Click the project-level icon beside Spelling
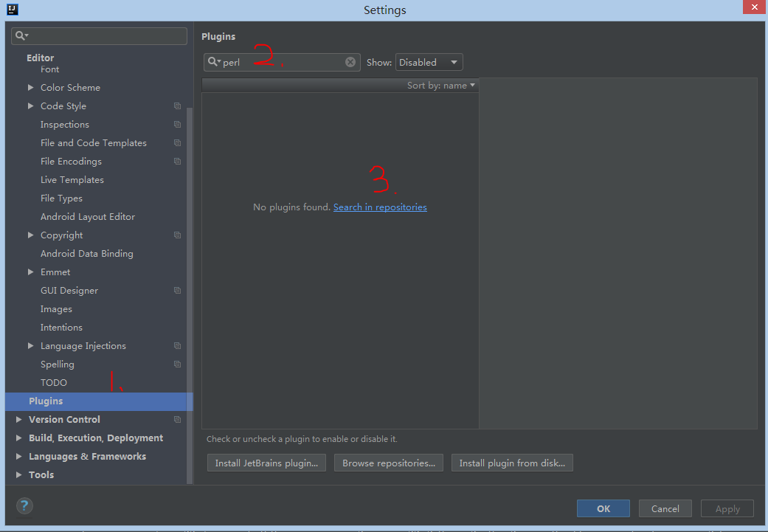 pyautogui.click(x=177, y=365)
